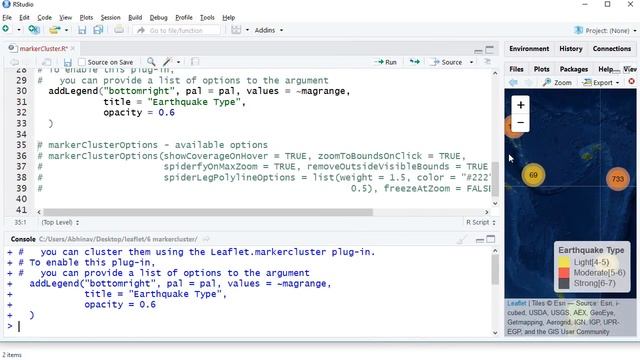This screenshot has height=360, width=640.
Task: Open the Addins dropdown
Action: [269, 30]
